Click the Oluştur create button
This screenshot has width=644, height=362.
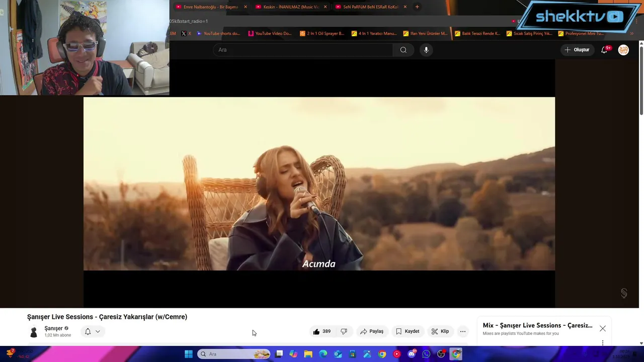[x=577, y=50]
